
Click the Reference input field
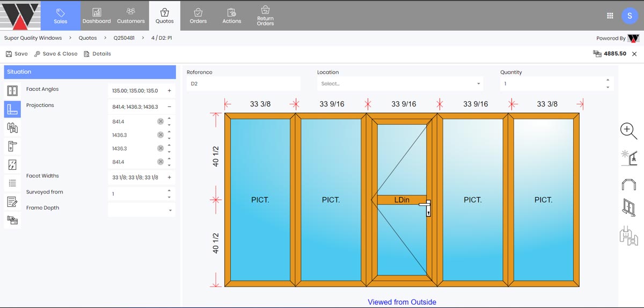coord(243,84)
